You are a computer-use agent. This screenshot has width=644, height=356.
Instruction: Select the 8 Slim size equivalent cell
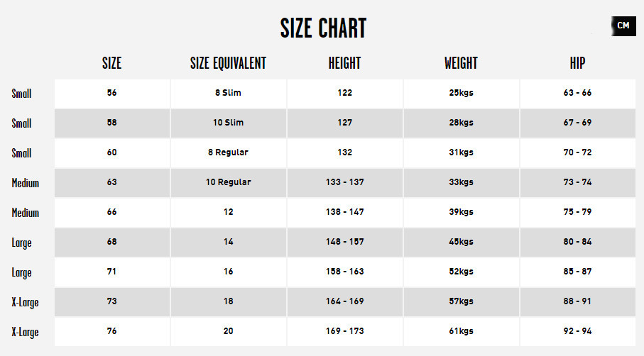pos(228,93)
